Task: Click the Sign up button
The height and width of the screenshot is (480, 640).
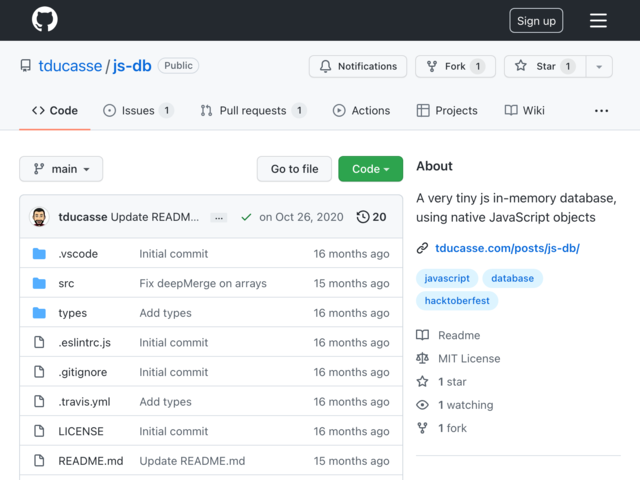Action: coord(536,20)
